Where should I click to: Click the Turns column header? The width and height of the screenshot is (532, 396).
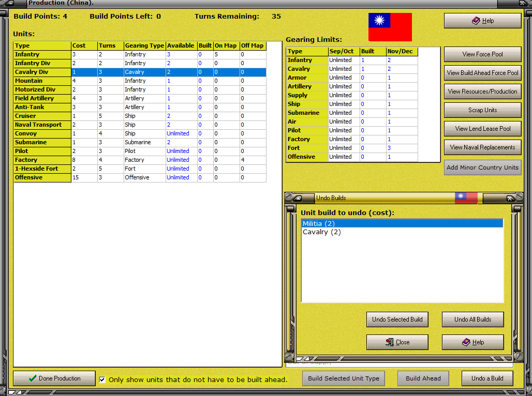(x=111, y=46)
